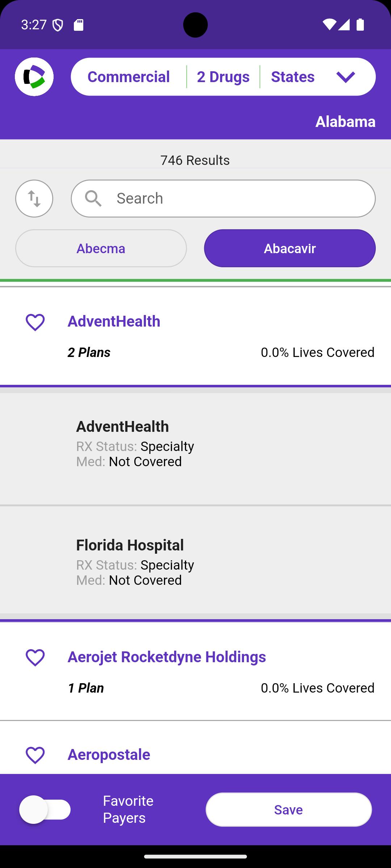Favorite Aeropostale using heart icon
Viewport: 391px width, 868px height.
[35, 755]
